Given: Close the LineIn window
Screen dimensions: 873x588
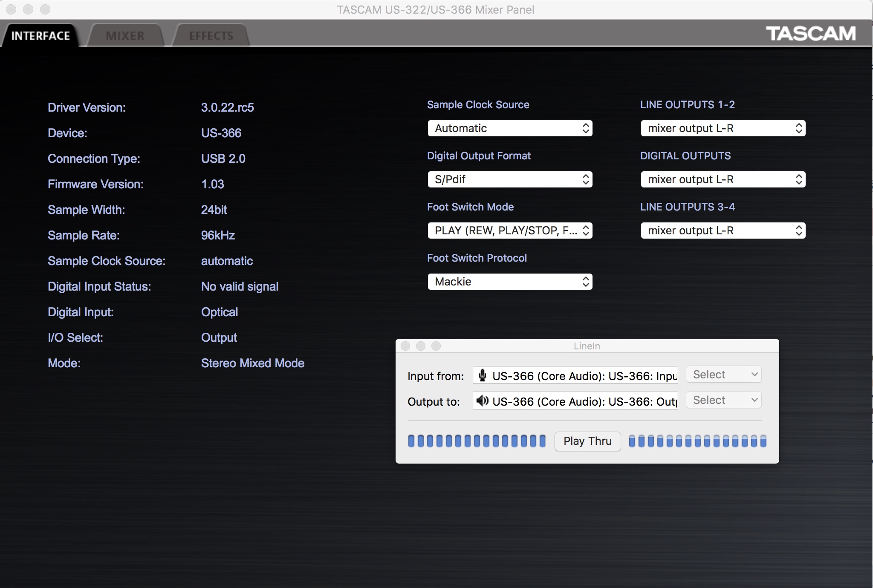Looking at the screenshot, I should (x=405, y=346).
